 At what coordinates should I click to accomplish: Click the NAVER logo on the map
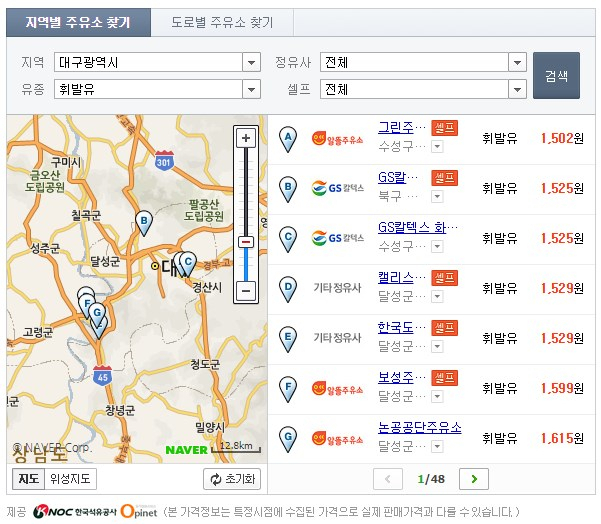click(186, 450)
